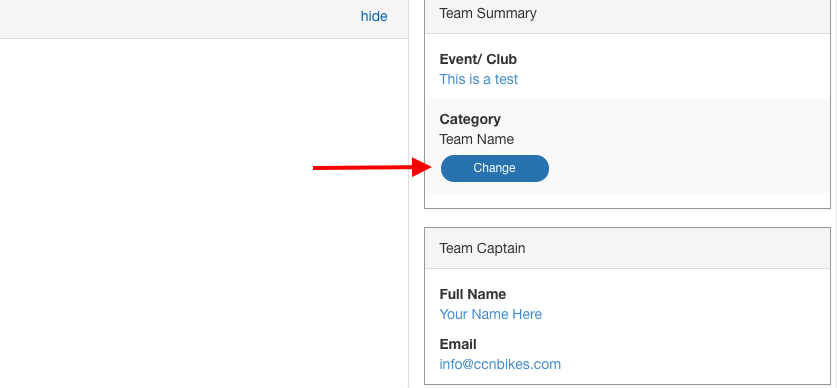The height and width of the screenshot is (388, 837).
Task: Click empty space below the Change button
Action: (x=627, y=200)
